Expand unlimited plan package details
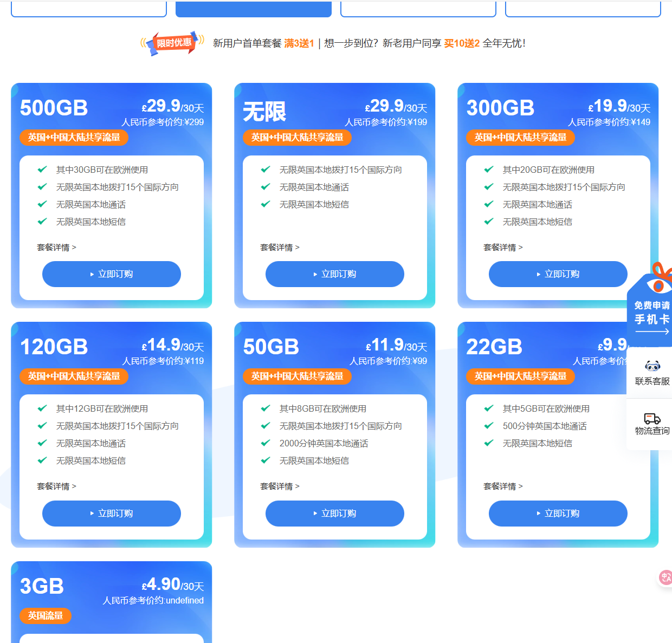Viewport: 672px width, 643px height. pos(280,248)
